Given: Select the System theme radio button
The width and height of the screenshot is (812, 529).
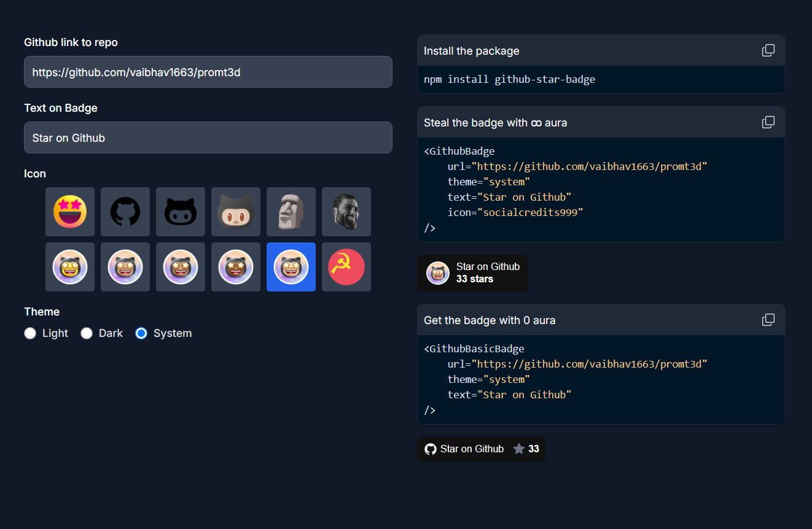Looking at the screenshot, I should click(x=141, y=333).
